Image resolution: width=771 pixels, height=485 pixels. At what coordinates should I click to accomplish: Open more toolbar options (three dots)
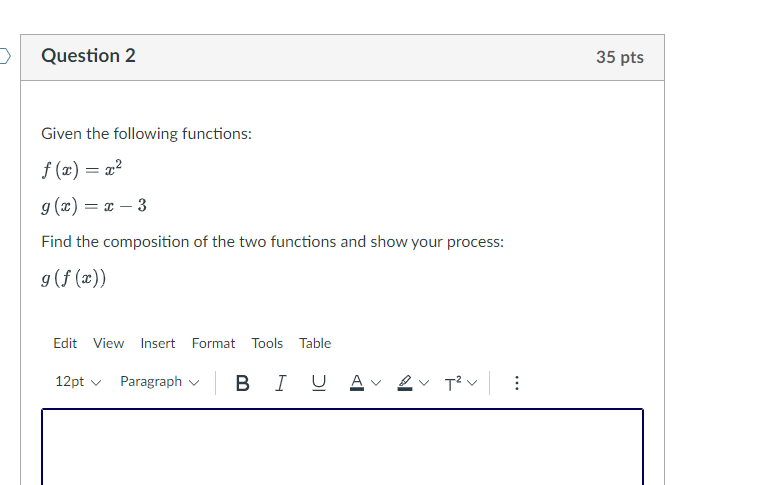[x=516, y=383]
